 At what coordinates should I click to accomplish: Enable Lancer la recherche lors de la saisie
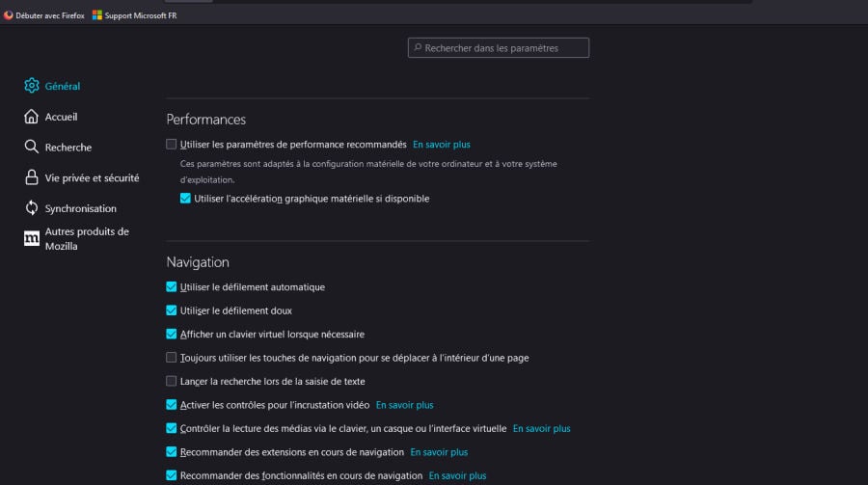[x=172, y=381]
